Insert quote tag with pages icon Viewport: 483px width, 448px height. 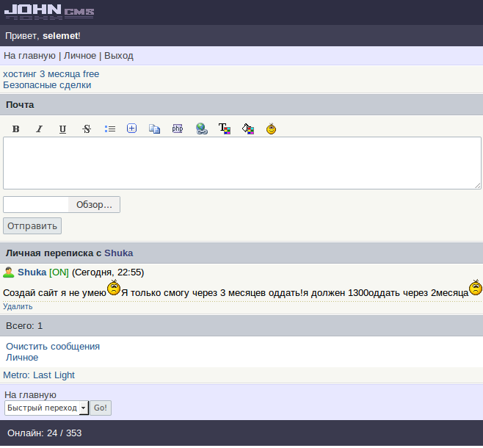pos(155,129)
